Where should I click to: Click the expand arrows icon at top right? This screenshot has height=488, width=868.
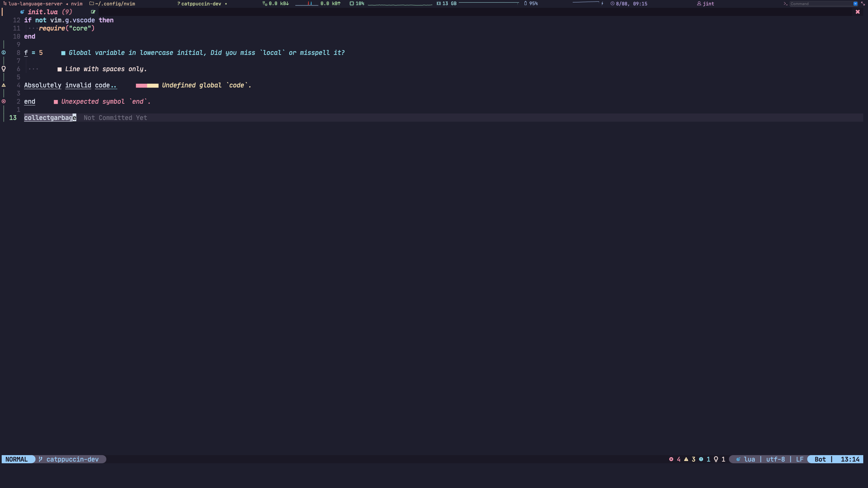(863, 4)
